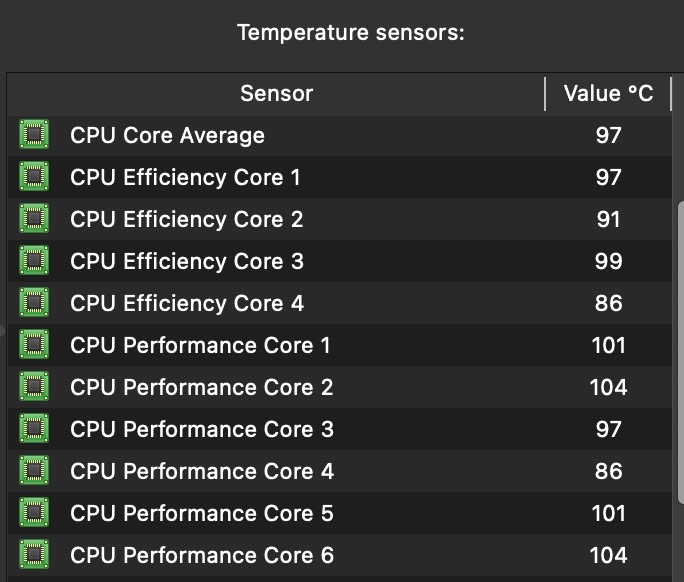Click the CPU Performance Core 4 chip icon
684x582 pixels.
click(34, 471)
